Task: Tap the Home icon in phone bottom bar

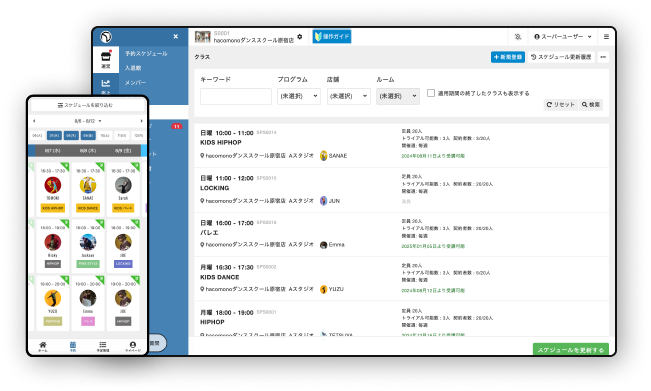Action: [43, 346]
